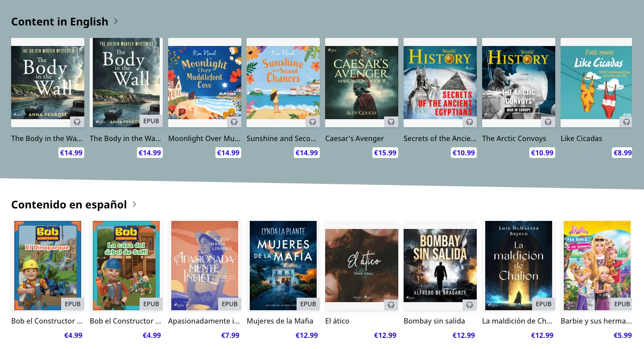Click headphones icon on Bombay sin salida cover
Screen dimensions: 644x349
click(470, 305)
